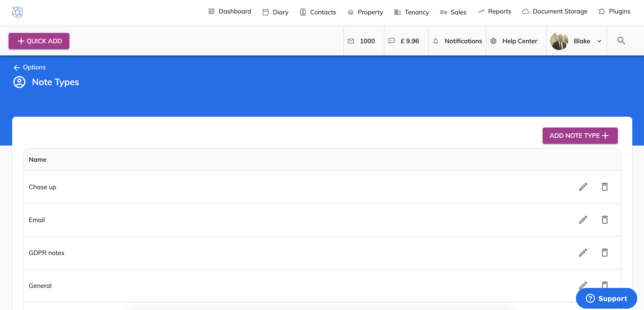Click Blake's profile avatar
This screenshot has height=310, width=644.
(559, 41)
